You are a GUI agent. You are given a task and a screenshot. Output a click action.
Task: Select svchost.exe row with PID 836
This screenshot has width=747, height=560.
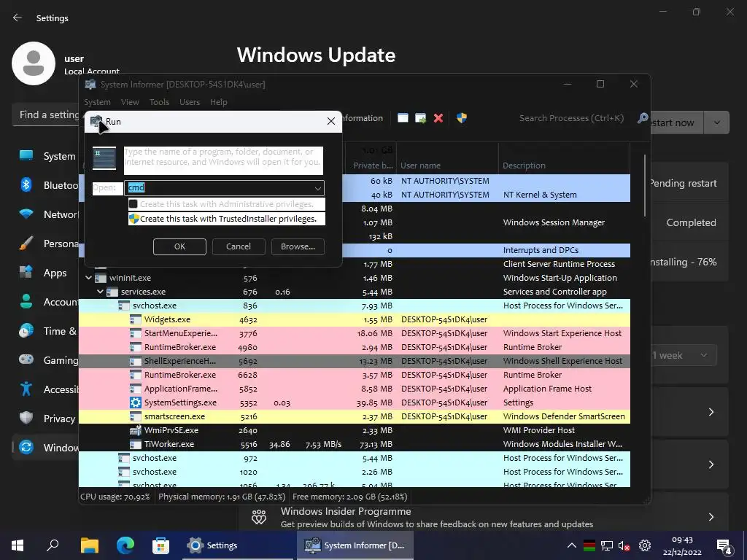pos(355,306)
